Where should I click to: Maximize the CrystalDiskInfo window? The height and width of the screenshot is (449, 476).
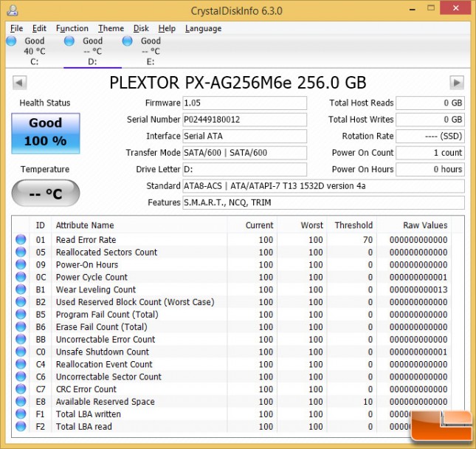click(431, 8)
